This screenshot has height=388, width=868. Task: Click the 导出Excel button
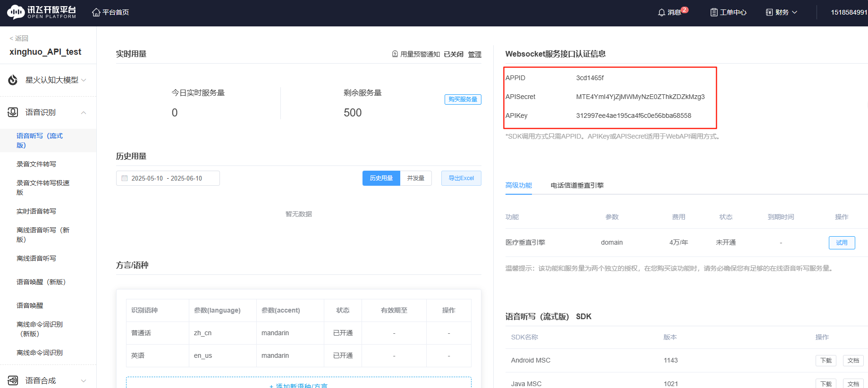(x=461, y=178)
